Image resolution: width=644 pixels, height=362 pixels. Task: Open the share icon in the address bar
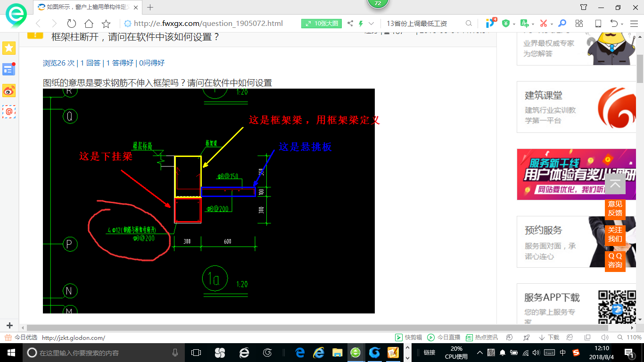pos(350,24)
